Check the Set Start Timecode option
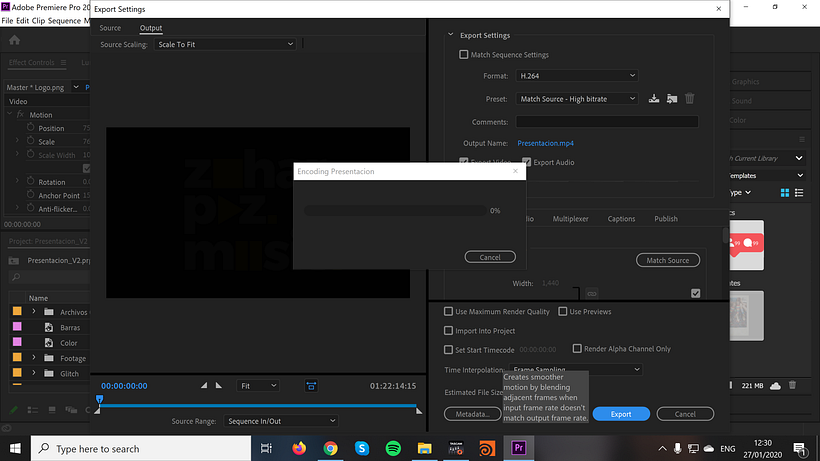Viewport: 820px width, 461px height. pyautogui.click(x=448, y=350)
